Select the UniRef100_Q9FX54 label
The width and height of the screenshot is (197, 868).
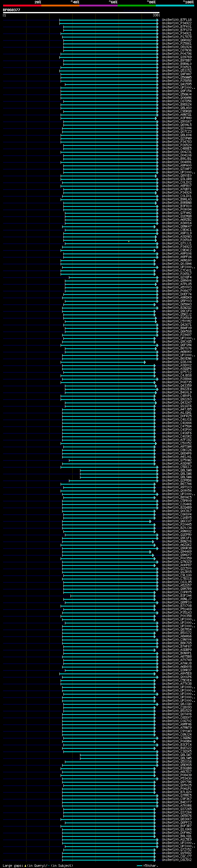point(176,91)
